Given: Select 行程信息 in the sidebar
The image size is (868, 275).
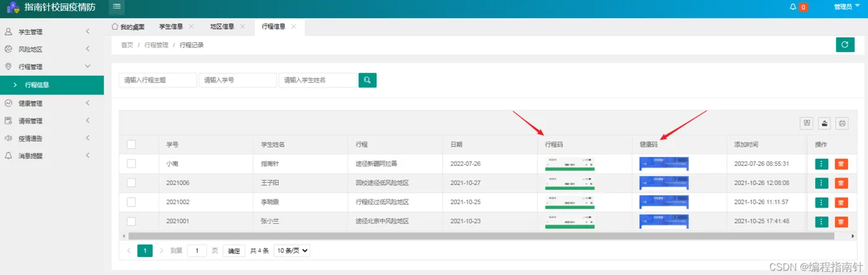Looking at the screenshot, I should tap(51, 85).
